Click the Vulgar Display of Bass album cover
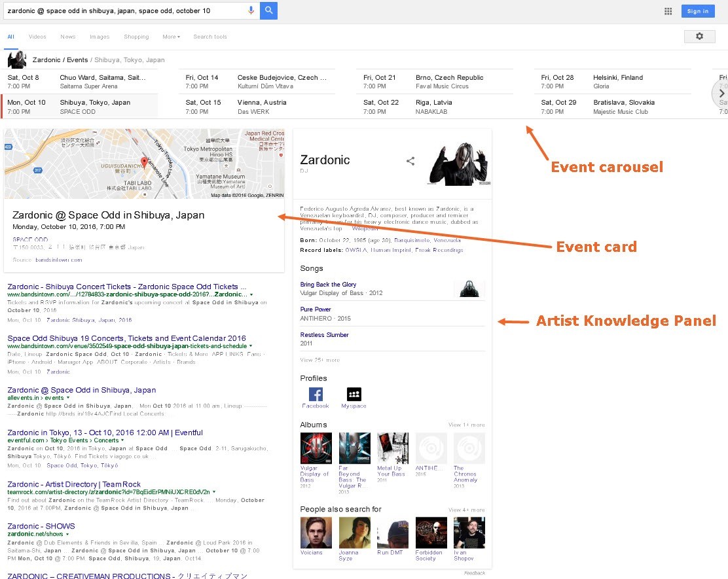Viewport: 728px width, 579px height. [316, 448]
